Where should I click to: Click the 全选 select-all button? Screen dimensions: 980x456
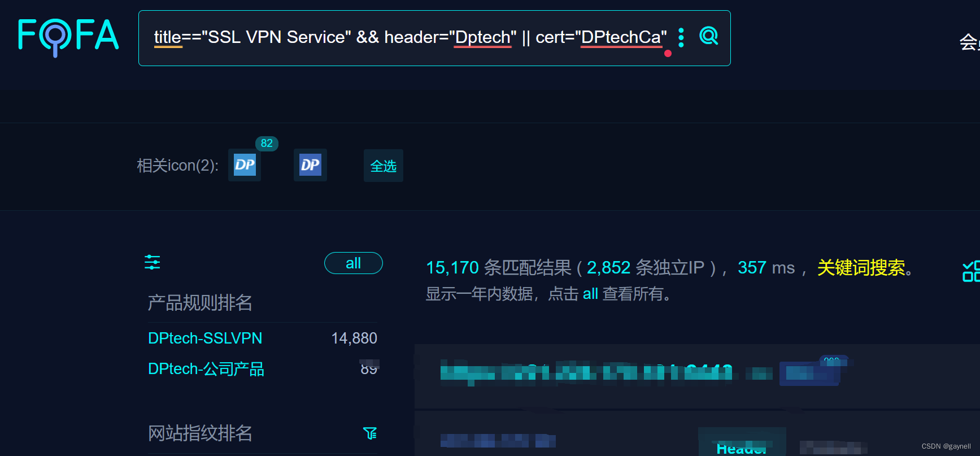click(x=384, y=166)
